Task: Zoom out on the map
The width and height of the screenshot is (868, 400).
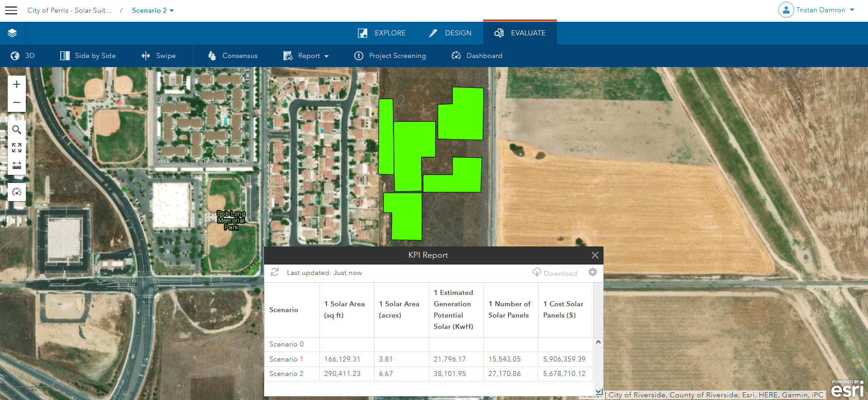Action: click(x=17, y=102)
